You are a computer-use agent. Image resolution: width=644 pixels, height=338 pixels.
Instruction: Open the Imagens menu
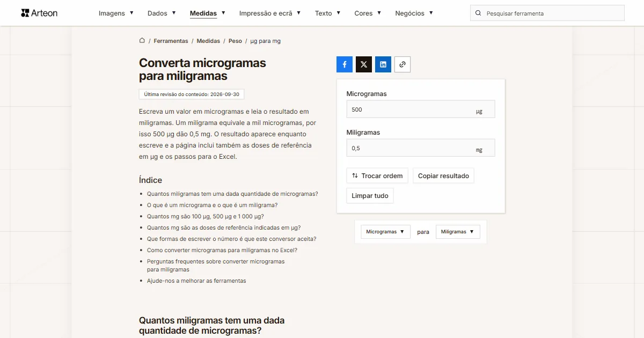coord(116,13)
